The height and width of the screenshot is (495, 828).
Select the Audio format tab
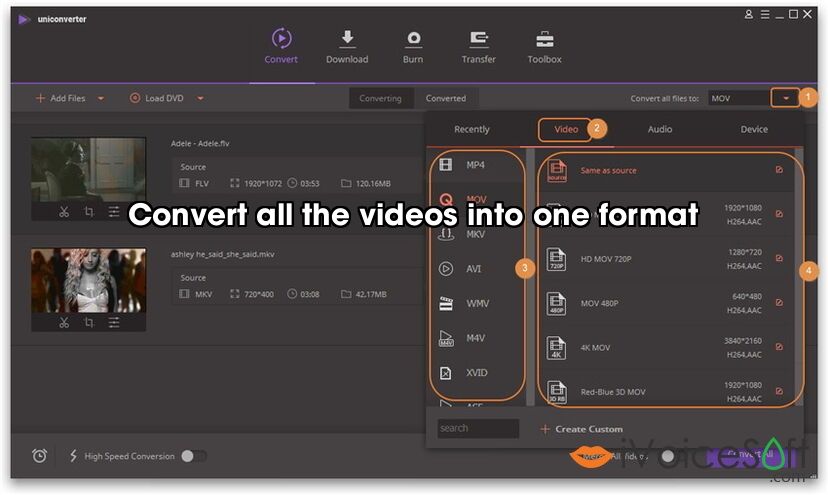tap(660, 129)
